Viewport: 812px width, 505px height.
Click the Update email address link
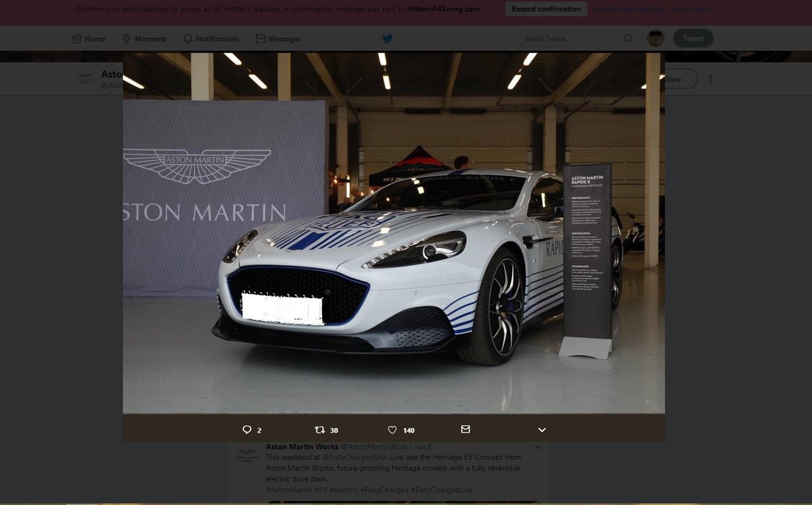pos(629,9)
